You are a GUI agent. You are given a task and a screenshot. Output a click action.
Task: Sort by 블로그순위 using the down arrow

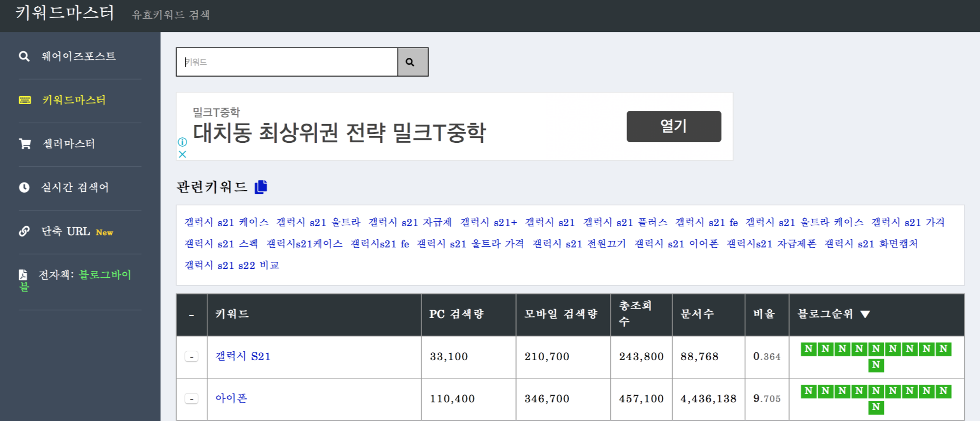(865, 315)
